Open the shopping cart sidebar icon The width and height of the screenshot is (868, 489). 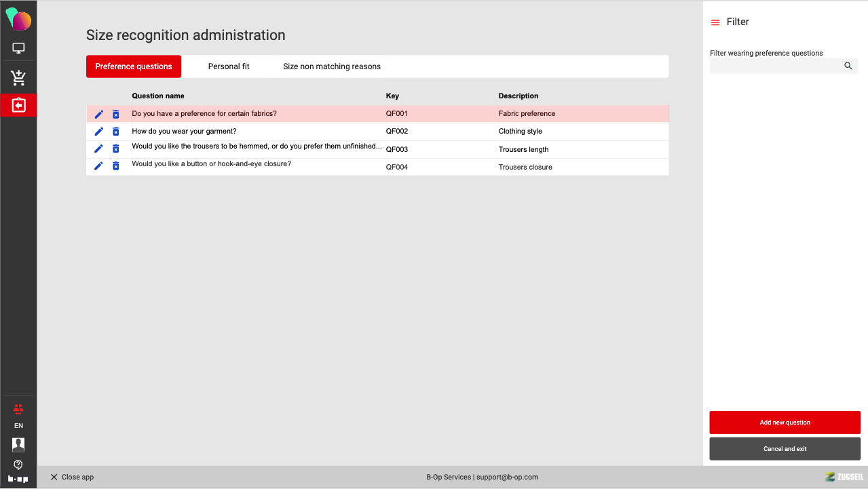tap(18, 78)
